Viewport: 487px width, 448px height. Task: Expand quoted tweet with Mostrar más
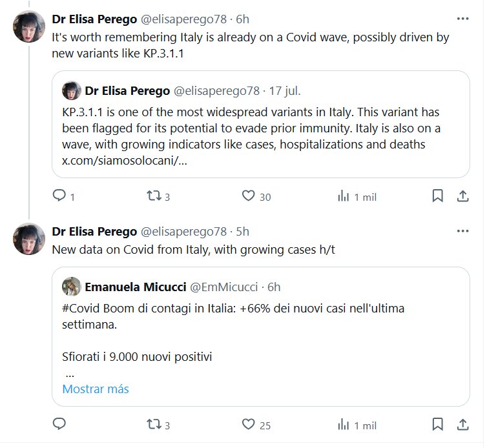pyautogui.click(x=96, y=389)
